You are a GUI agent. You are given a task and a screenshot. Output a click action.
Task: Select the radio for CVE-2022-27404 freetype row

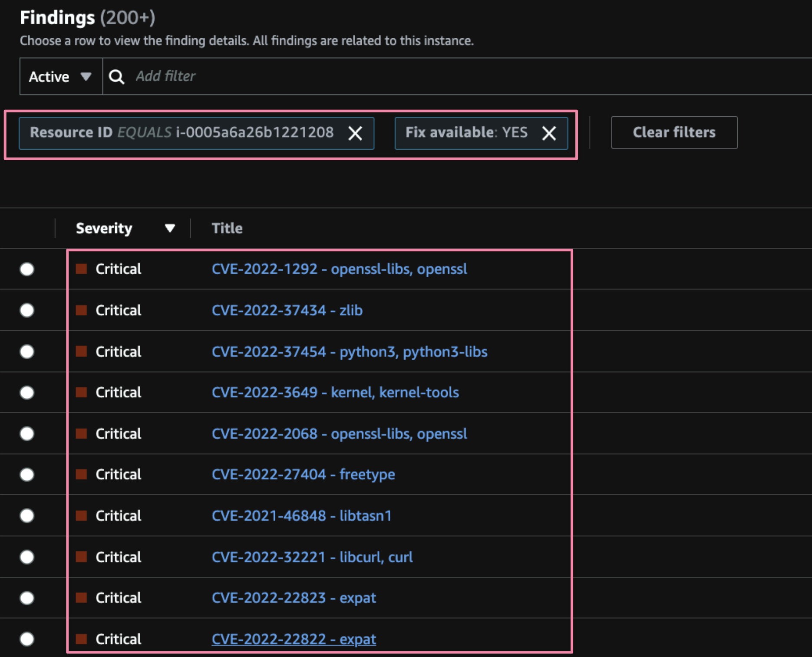(27, 474)
